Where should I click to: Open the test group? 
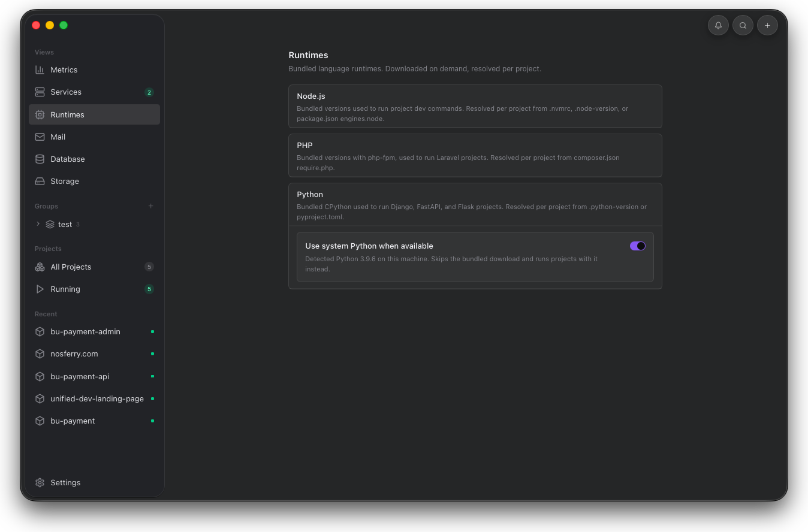(94, 224)
